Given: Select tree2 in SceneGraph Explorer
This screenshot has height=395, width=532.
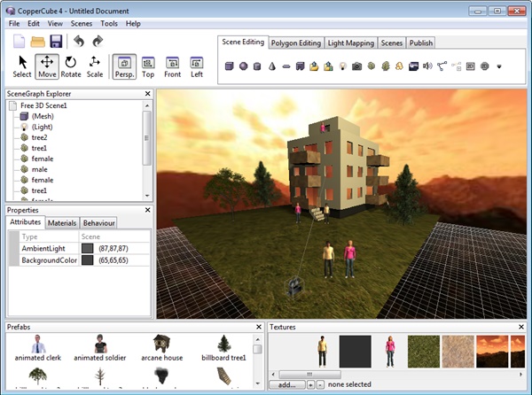Looking at the screenshot, I should click(x=40, y=137).
